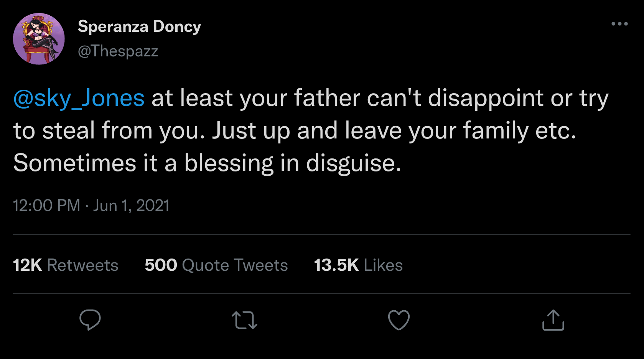644x359 pixels.
Task: Open the @Thespazz handle link
Action: coord(118,51)
